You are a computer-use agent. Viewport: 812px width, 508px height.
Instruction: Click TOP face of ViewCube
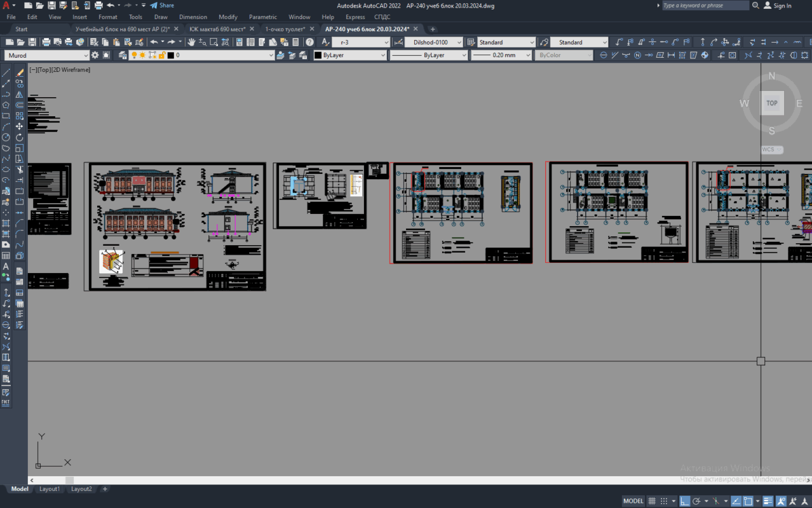click(772, 103)
